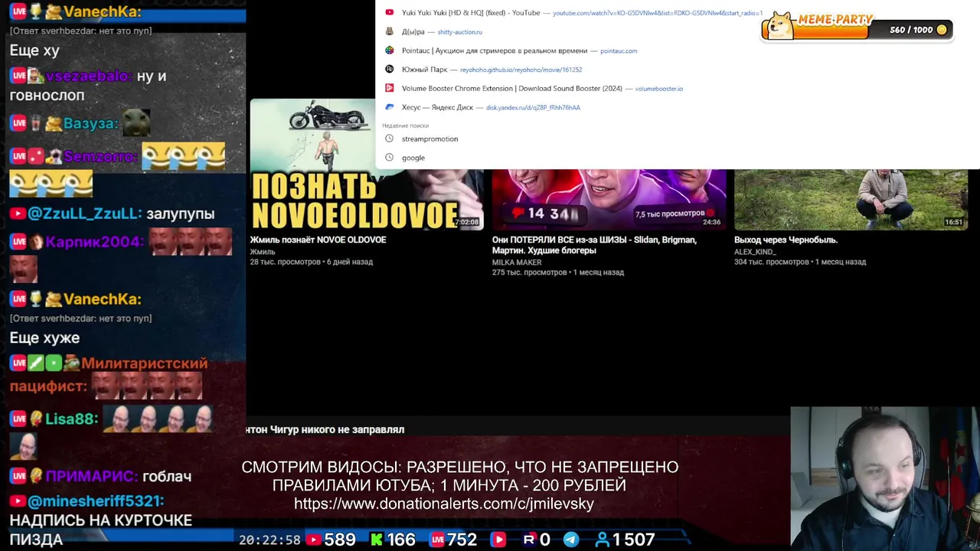Click the 24:36 duration badge

[712, 222]
